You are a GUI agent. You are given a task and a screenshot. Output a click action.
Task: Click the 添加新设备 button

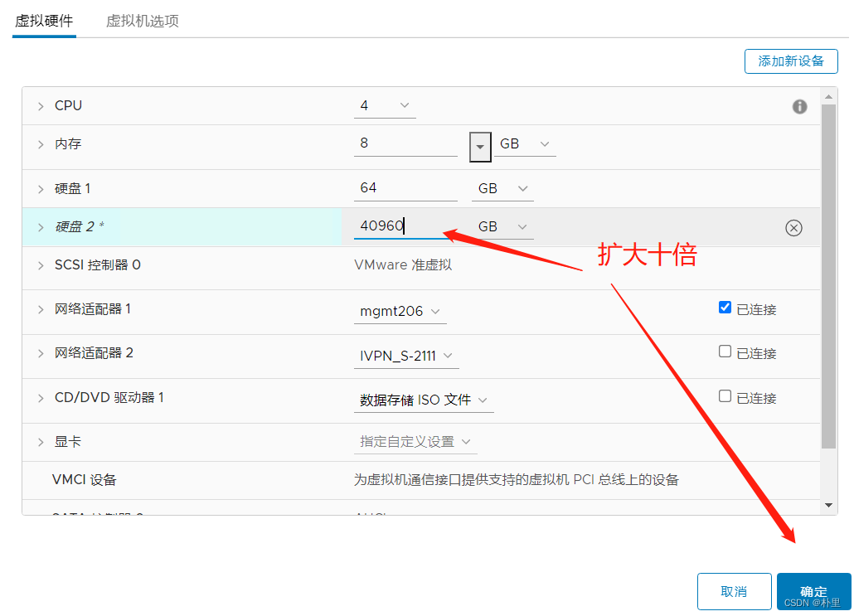(x=791, y=61)
